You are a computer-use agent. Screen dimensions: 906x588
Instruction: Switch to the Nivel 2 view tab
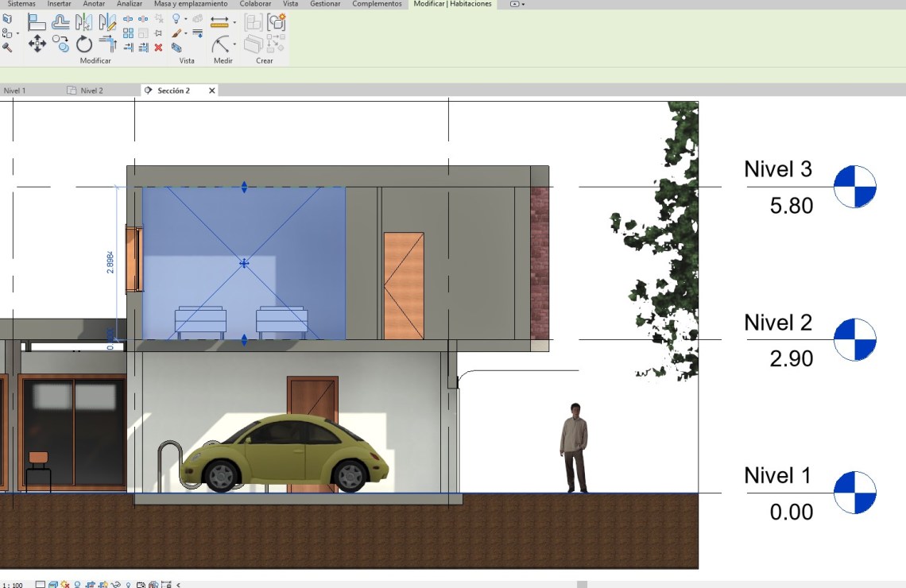tap(91, 91)
